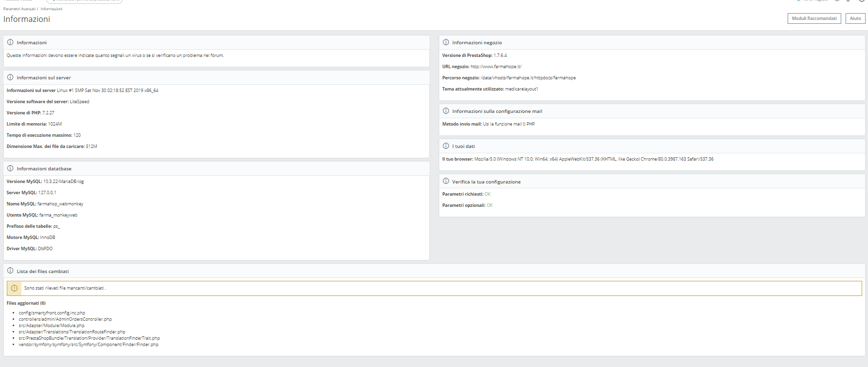868x367 pixels.
Task: Click PrestaShop version 1.7.6.4 value
Action: pos(500,55)
